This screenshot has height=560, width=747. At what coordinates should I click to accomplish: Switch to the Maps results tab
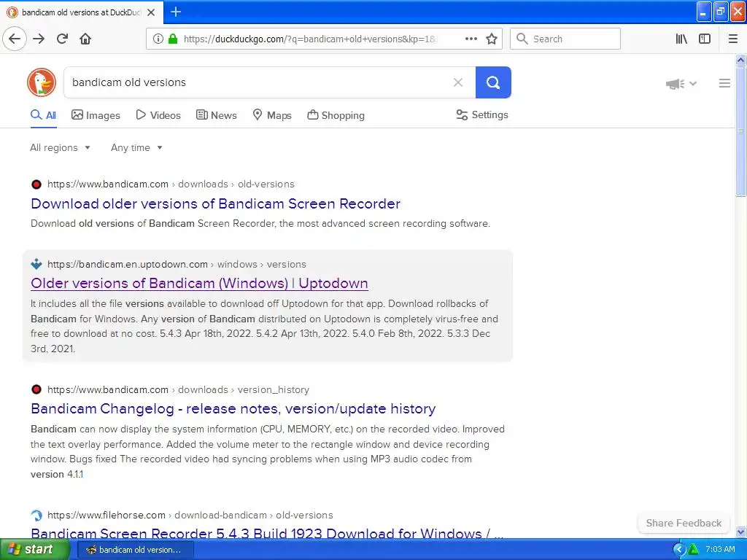(x=272, y=114)
